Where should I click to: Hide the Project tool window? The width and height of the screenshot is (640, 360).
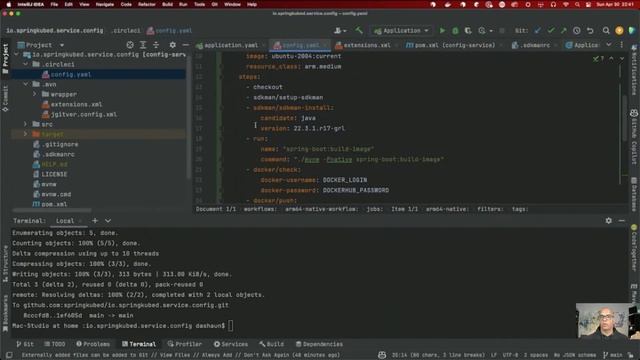coord(185,45)
